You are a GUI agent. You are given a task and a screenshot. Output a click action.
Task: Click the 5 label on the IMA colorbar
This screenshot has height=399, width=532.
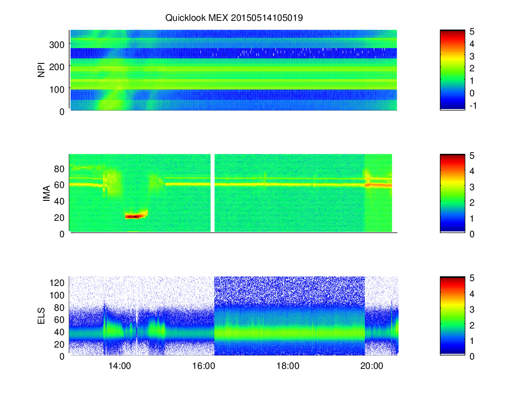472,156
